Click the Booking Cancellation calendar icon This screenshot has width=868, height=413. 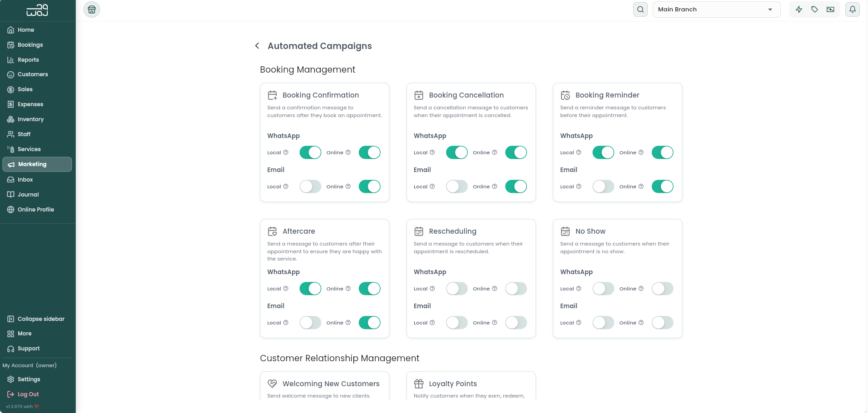click(x=419, y=95)
